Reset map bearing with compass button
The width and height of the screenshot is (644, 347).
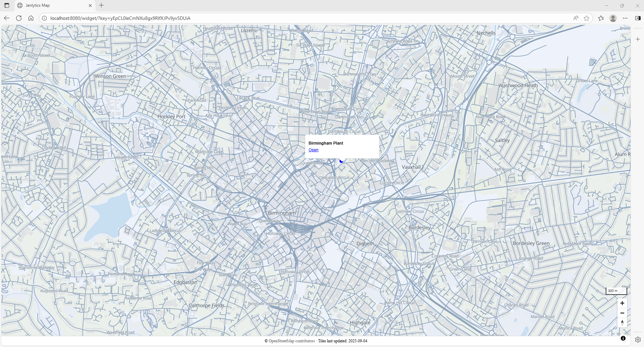[x=622, y=322]
